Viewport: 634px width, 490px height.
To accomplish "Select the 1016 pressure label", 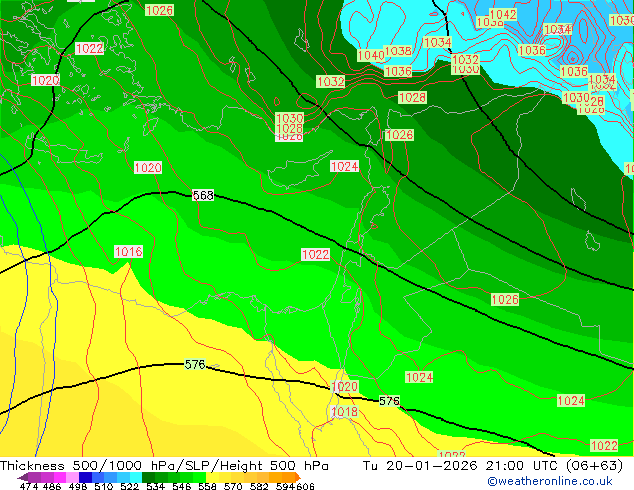I will coord(129,252).
